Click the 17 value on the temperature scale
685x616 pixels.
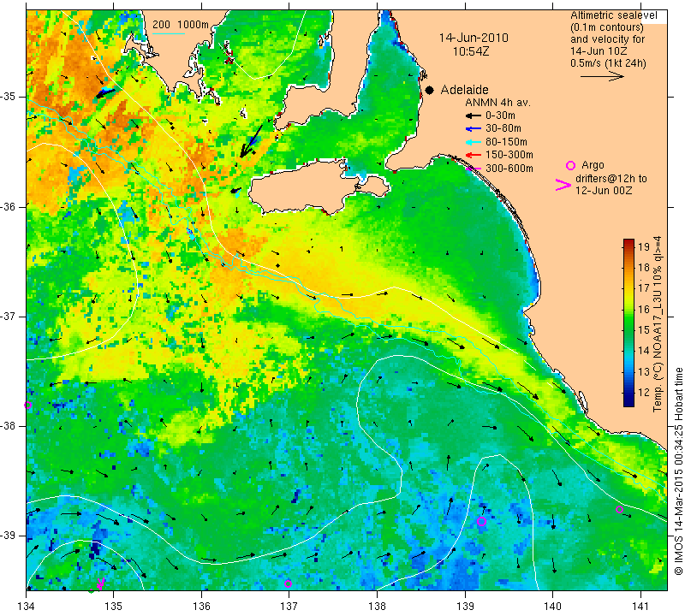click(x=644, y=288)
